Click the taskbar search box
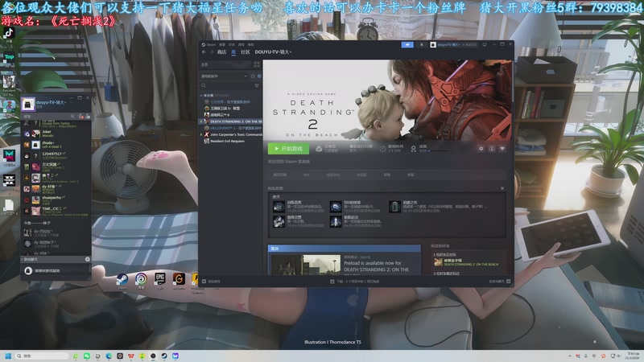 pyautogui.click(x=42, y=356)
